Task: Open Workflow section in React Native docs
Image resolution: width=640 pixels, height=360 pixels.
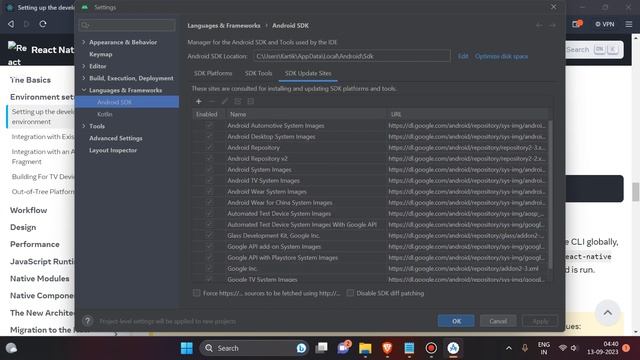Action: (29, 210)
